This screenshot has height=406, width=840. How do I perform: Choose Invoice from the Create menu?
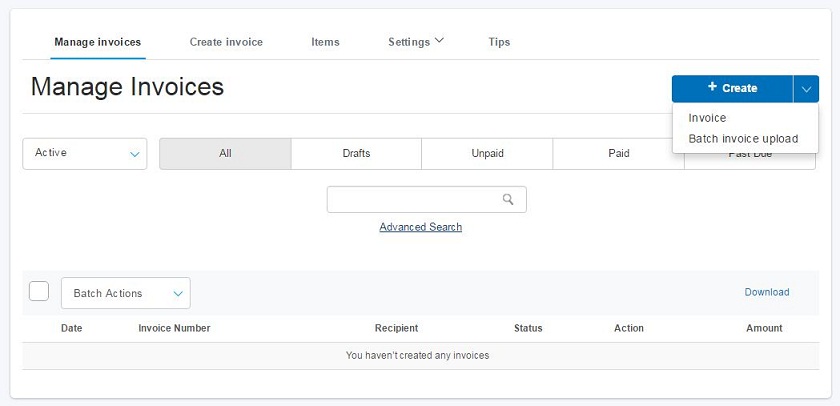click(707, 118)
